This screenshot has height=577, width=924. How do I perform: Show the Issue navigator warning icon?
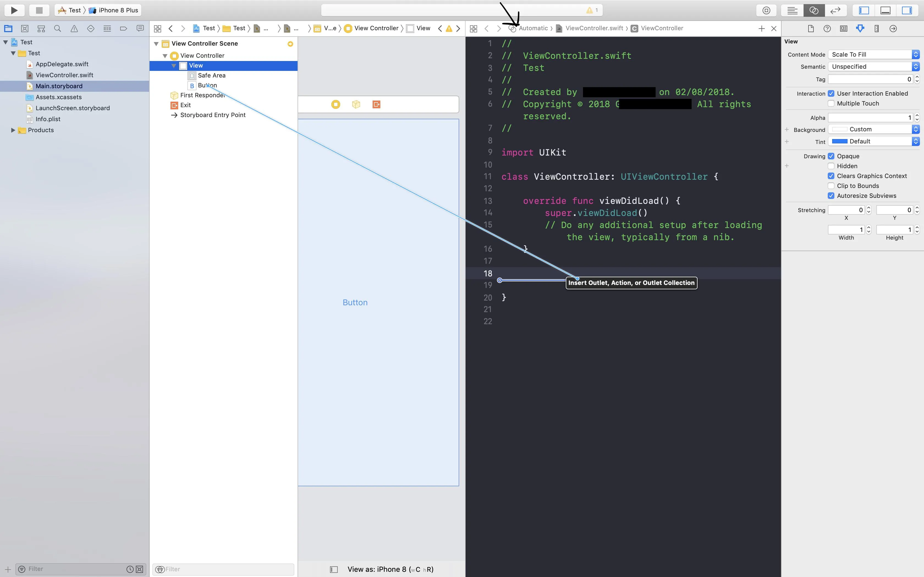[74, 29]
